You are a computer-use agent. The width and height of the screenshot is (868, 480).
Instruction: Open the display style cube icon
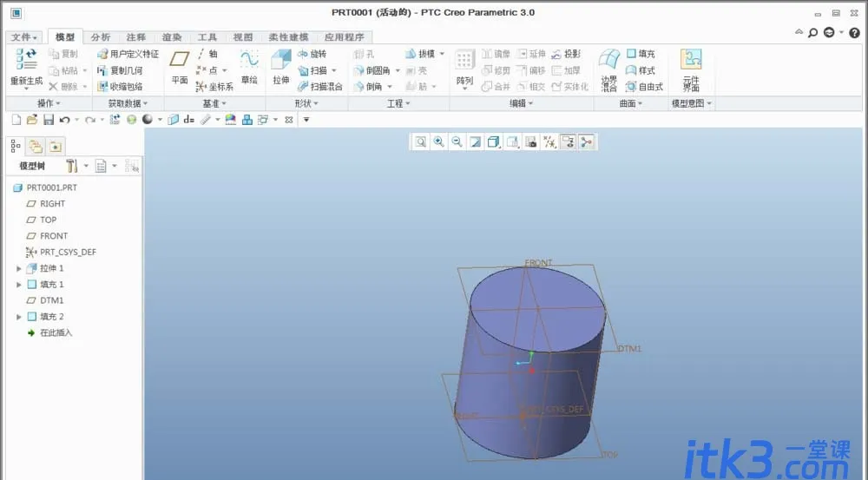coord(493,142)
